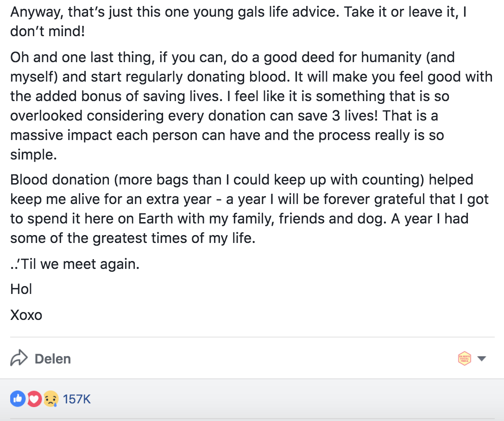Click the "keep me alive for an extra year" text
504x421 pixels.
(x=111, y=199)
